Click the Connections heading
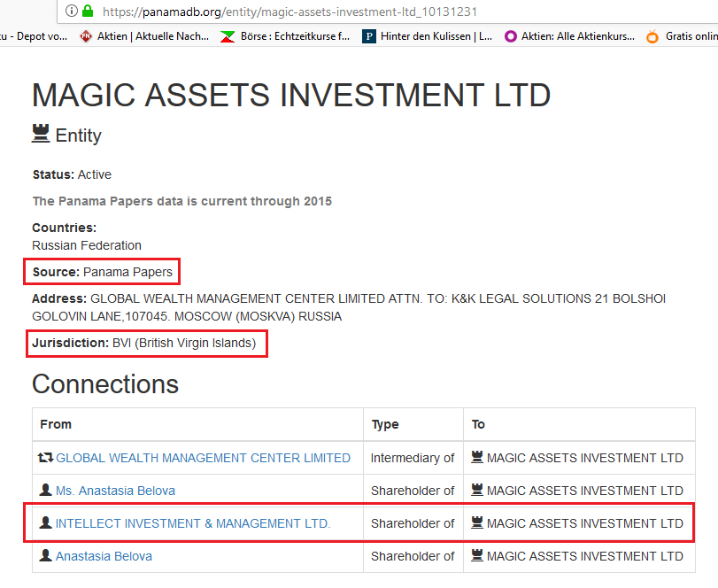This screenshot has width=718, height=588. tap(105, 383)
